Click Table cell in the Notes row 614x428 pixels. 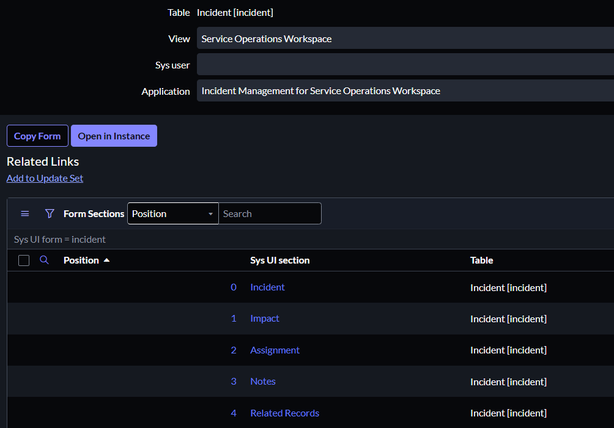pos(508,382)
